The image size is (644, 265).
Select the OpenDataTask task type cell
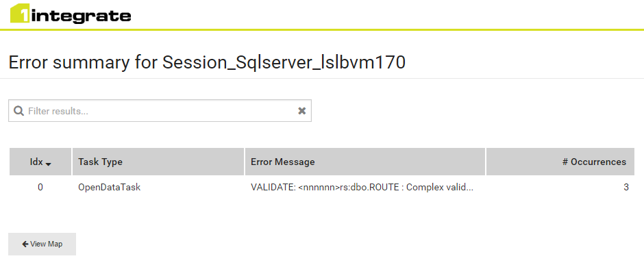(x=109, y=188)
